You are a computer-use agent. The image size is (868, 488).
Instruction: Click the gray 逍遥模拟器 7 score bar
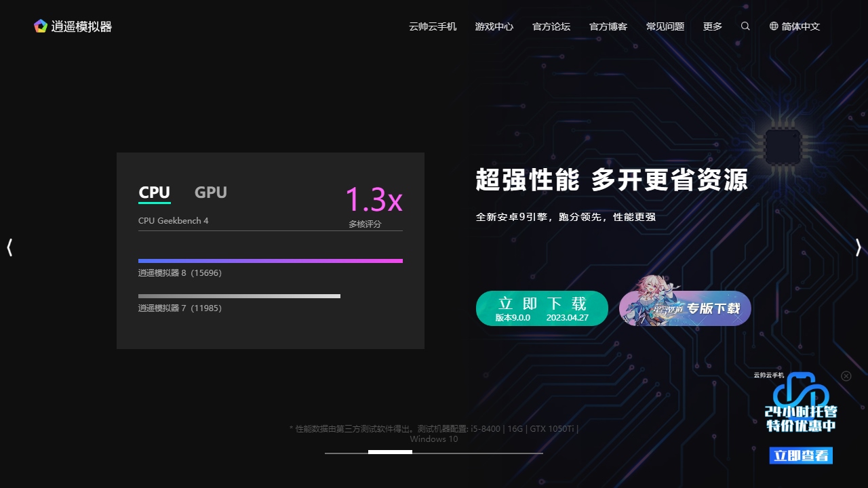239,296
